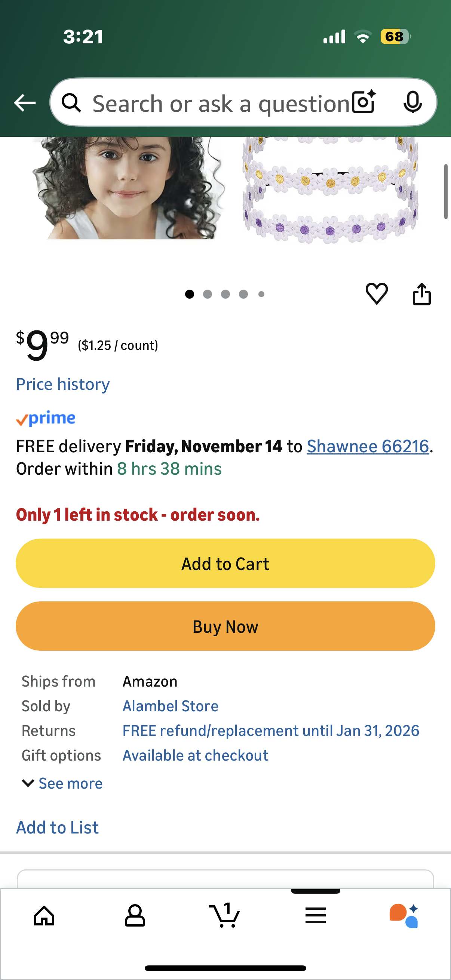This screenshot has height=980, width=451.
Task: Click the Buy Now button
Action: pos(225,626)
